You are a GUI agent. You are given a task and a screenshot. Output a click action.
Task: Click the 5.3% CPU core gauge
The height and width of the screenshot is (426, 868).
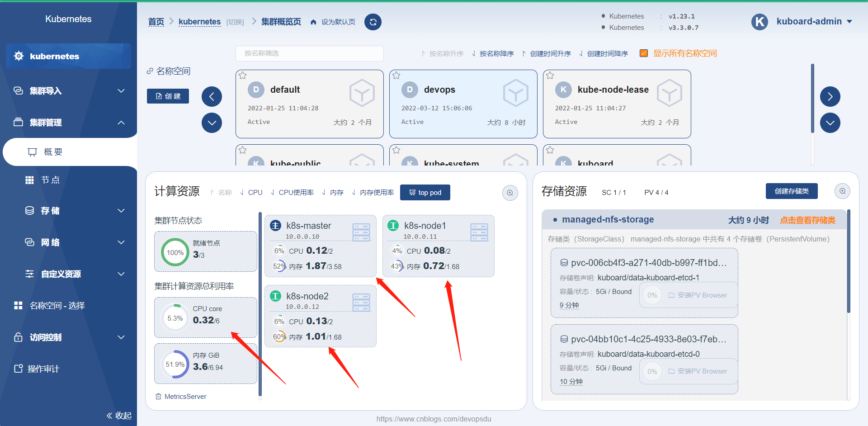point(175,318)
